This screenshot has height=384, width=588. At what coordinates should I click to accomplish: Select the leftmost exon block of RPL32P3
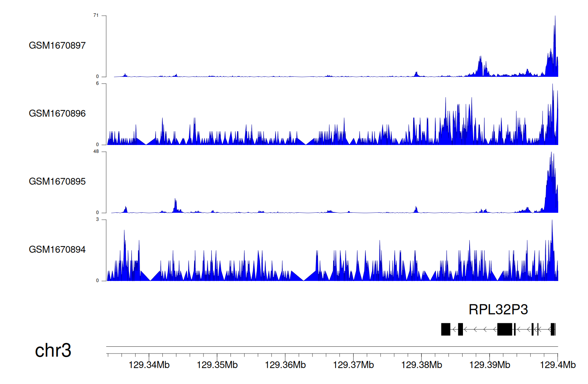(445, 329)
